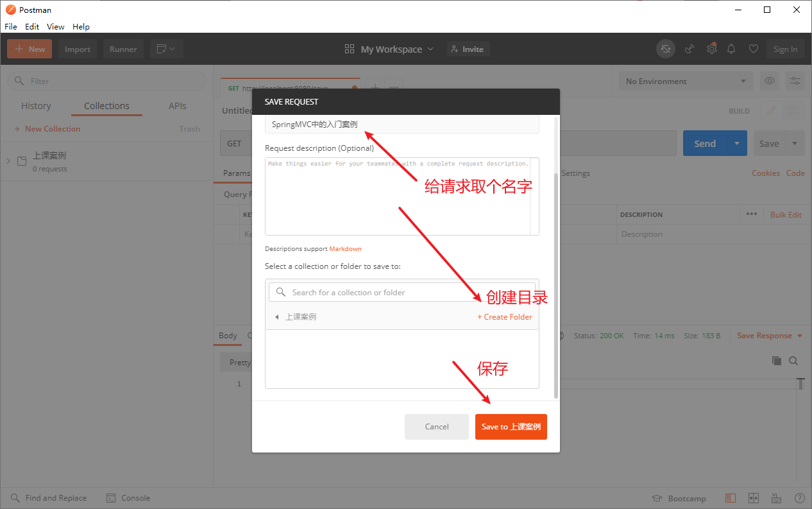Open the Console in status bar
Image resolution: width=812 pixels, height=509 pixels.
pos(128,498)
